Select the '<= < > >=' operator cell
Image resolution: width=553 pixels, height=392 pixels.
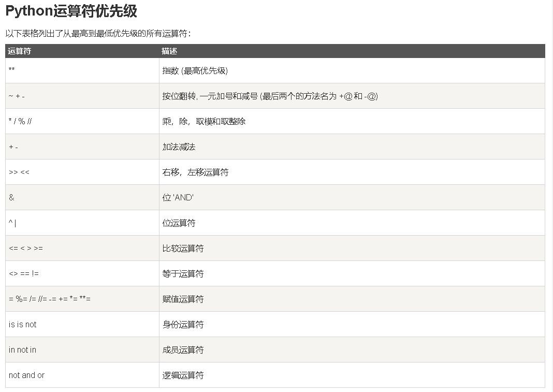[x=82, y=249]
